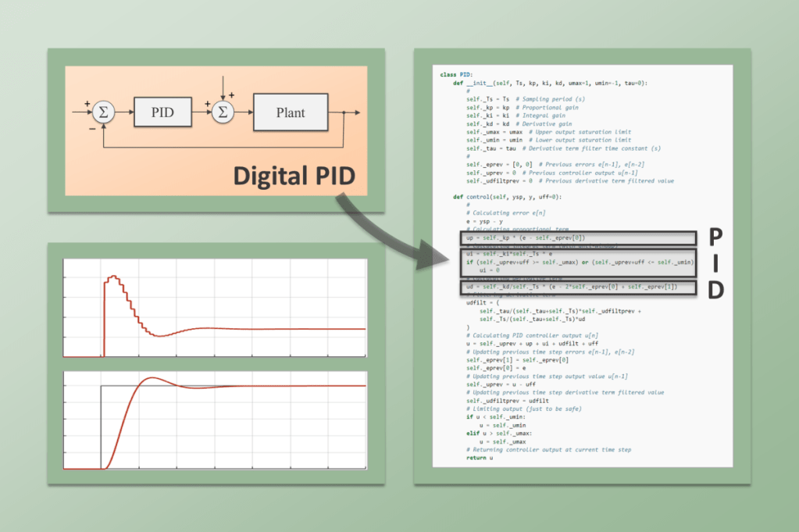Click the minus sign under first summing junction

92,128
